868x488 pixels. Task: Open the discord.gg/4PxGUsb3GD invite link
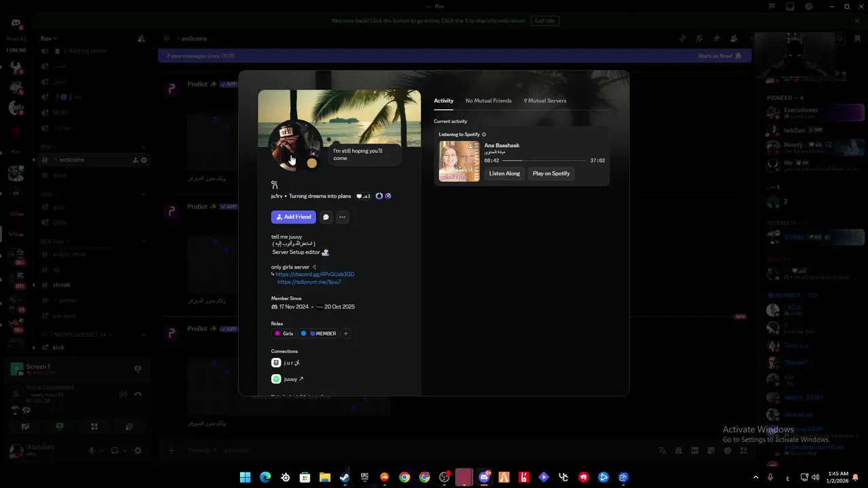point(315,274)
